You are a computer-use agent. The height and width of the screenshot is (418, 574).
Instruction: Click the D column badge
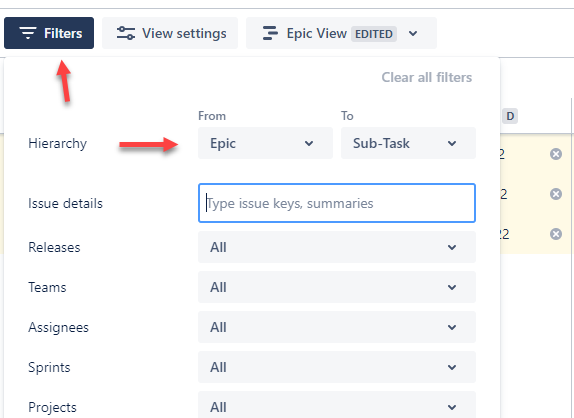pos(510,116)
